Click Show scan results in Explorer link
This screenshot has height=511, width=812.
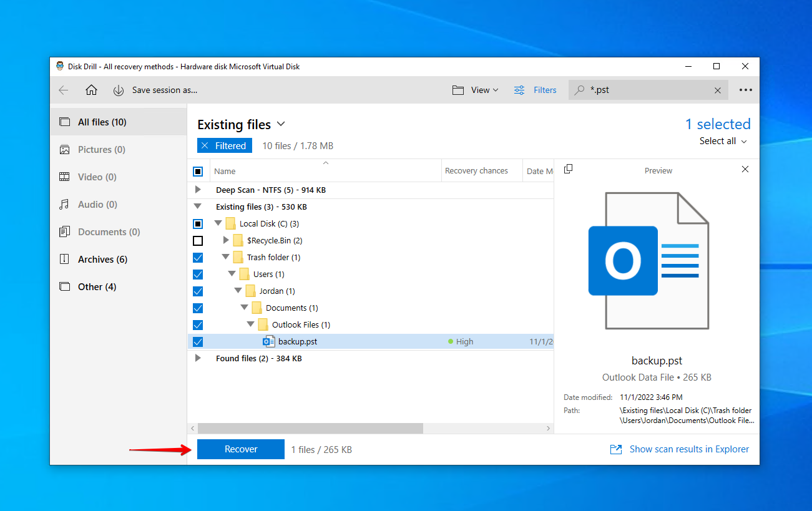point(689,449)
